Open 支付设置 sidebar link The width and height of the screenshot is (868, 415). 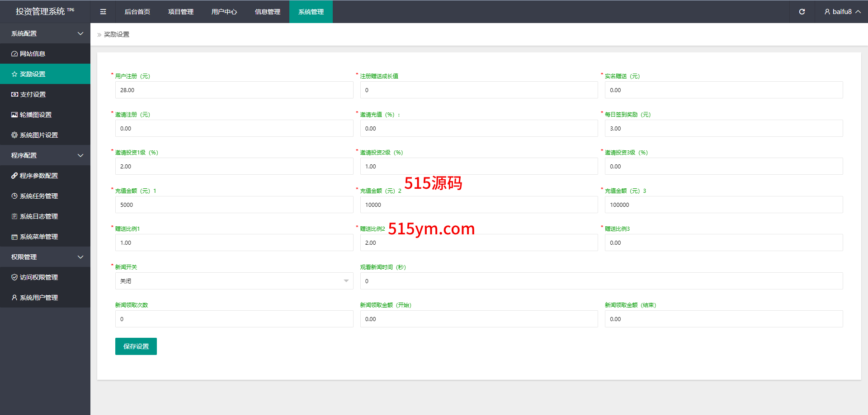45,94
